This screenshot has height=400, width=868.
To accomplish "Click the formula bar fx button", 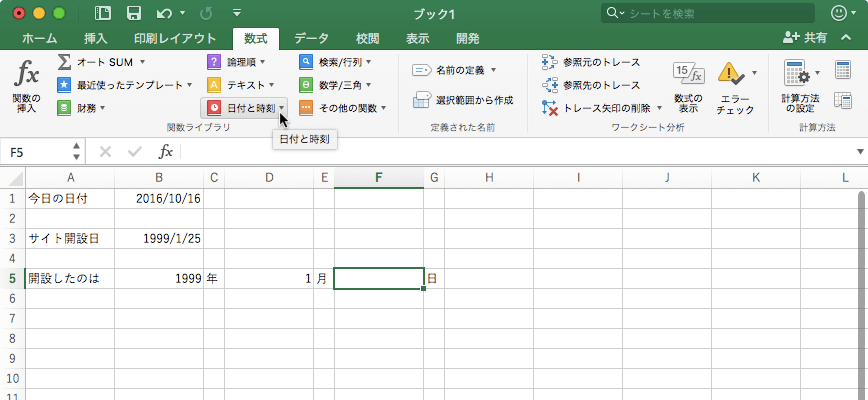I will pos(166,152).
